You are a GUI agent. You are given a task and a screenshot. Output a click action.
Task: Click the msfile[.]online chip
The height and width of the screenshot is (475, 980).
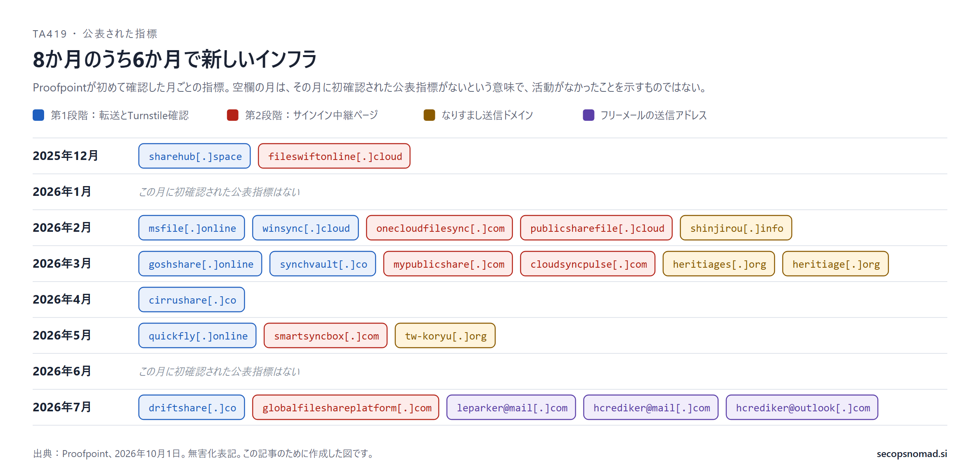(192, 228)
